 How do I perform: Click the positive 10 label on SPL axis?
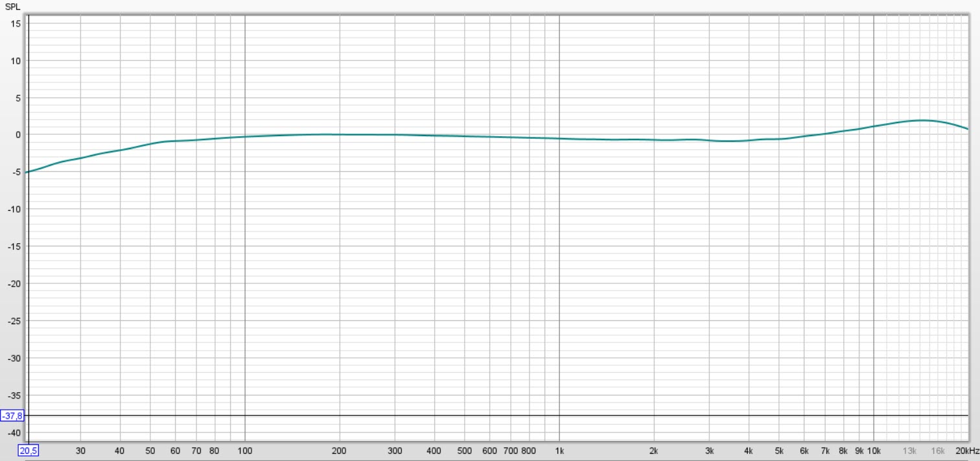tap(17, 61)
